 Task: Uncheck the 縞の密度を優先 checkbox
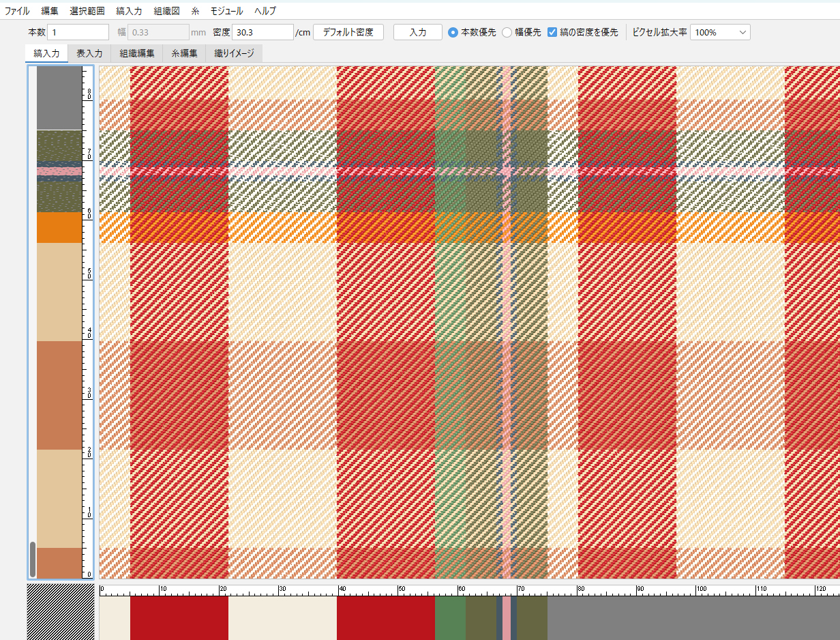coord(553,32)
